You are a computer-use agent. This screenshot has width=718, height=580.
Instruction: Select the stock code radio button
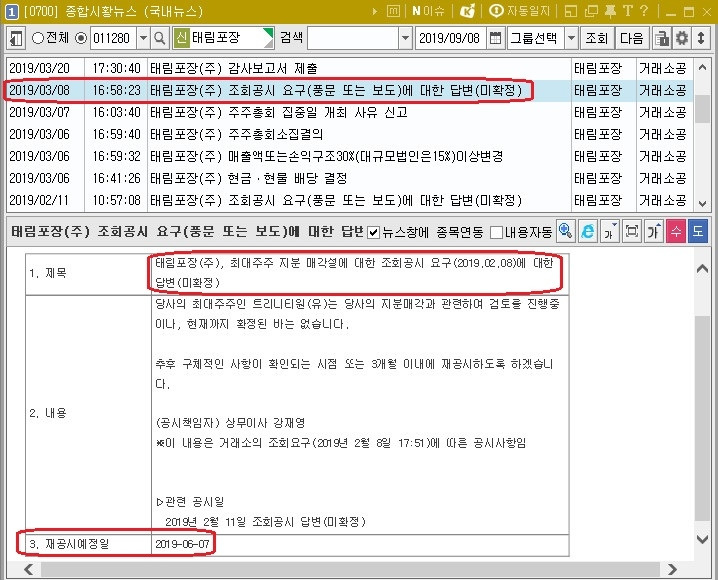pyautogui.click(x=81, y=38)
